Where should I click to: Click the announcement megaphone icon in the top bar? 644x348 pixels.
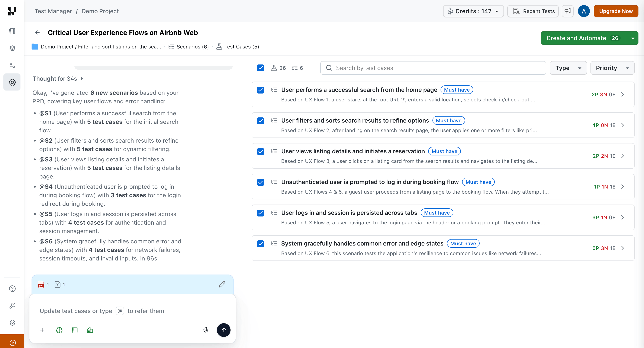pyautogui.click(x=567, y=11)
